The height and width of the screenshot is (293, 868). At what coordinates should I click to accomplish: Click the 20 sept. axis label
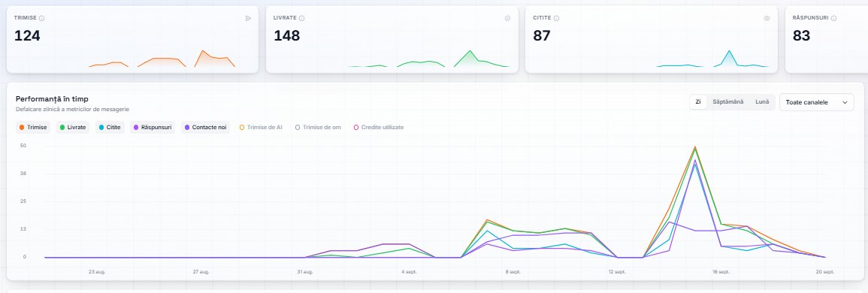click(x=825, y=272)
